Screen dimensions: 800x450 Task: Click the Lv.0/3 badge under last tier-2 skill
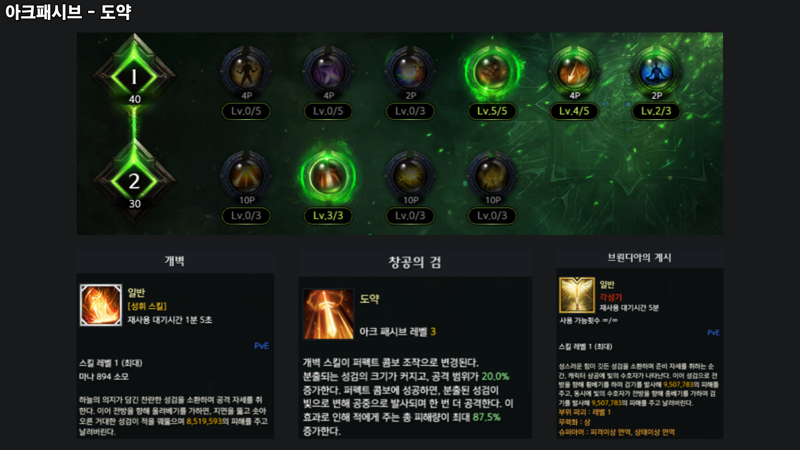(492, 216)
